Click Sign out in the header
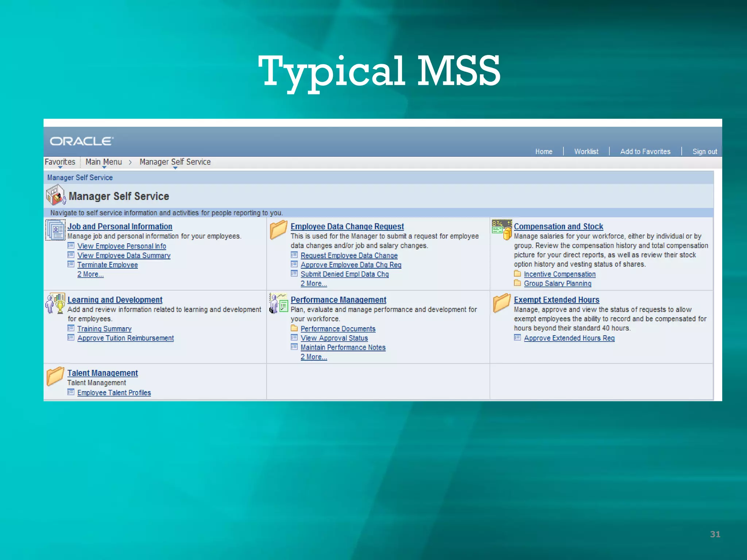Viewport: 747px width, 560px height. [x=705, y=152]
